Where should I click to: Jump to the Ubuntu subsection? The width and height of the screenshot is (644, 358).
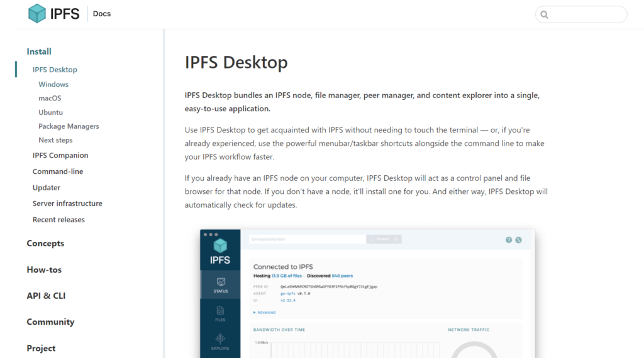coord(50,112)
